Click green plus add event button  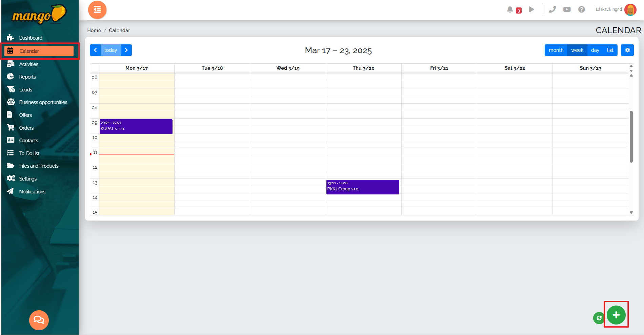click(x=616, y=315)
